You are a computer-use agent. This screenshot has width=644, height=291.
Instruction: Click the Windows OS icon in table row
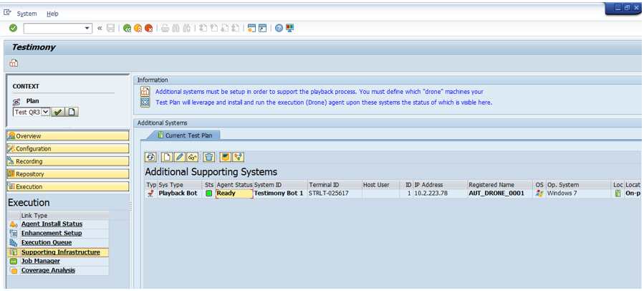(539, 194)
